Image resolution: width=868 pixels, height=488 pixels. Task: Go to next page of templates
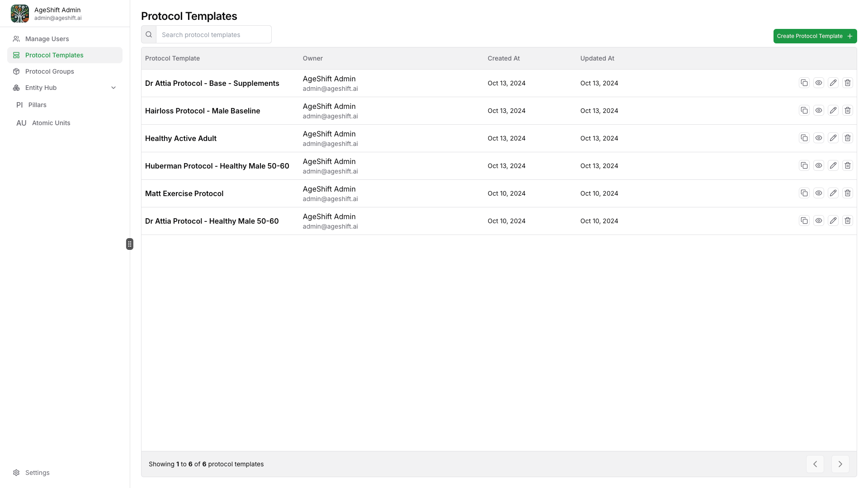click(840, 464)
